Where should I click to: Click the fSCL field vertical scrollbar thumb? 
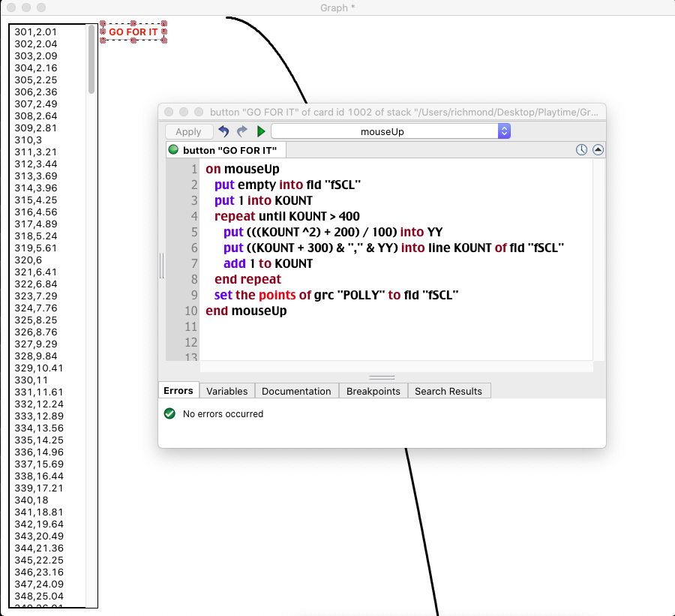pyautogui.click(x=91, y=60)
